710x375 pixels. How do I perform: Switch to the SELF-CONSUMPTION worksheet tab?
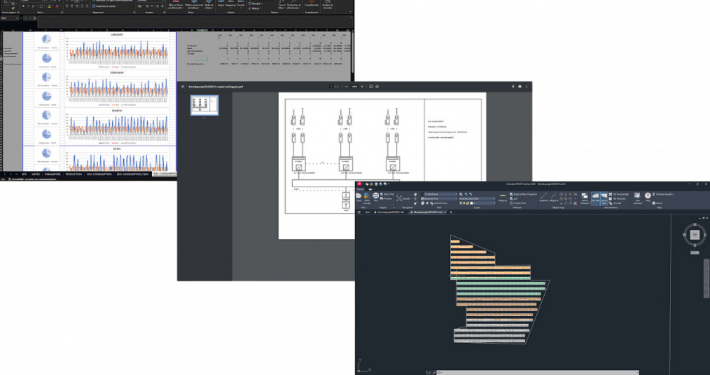(98, 174)
